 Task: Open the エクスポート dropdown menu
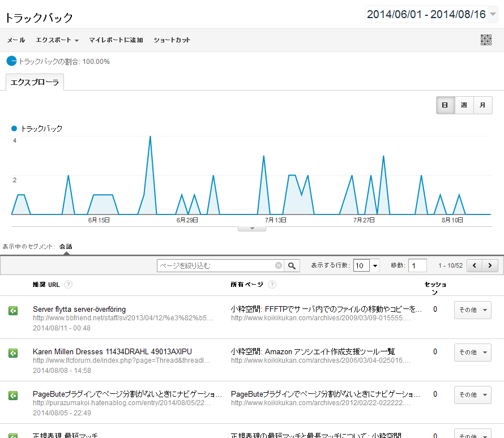pyautogui.click(x=57, y=40)
